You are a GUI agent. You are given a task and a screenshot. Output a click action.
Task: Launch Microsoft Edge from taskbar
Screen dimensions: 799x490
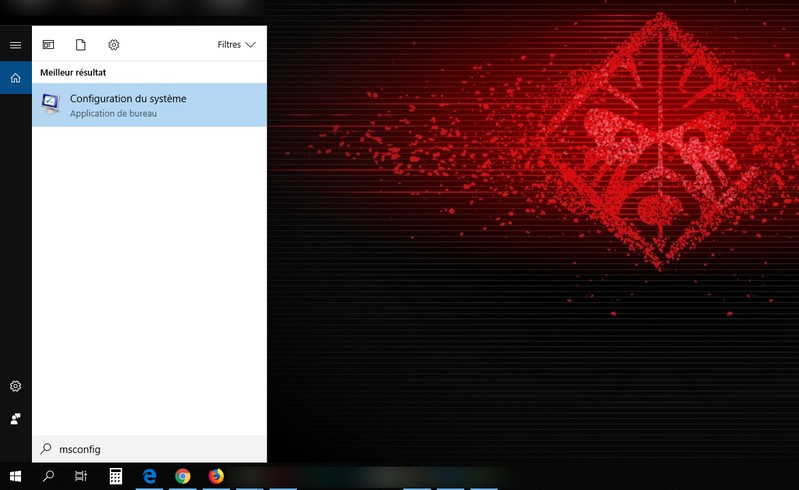[x=149, y=476]
